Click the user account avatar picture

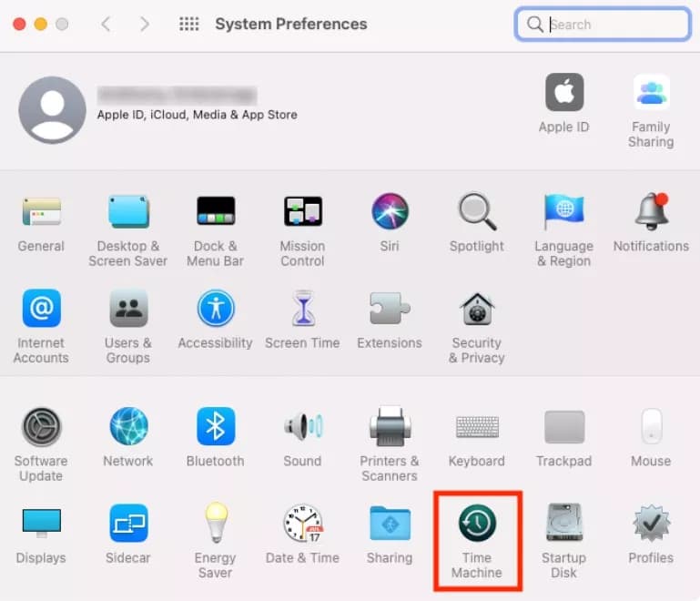pyautogui.click(x=52, y=110)
